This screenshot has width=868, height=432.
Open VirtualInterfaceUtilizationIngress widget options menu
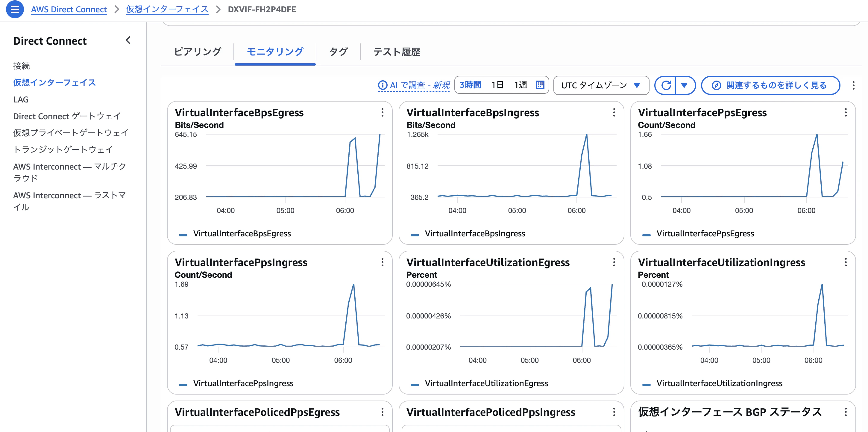pos(846,262)
